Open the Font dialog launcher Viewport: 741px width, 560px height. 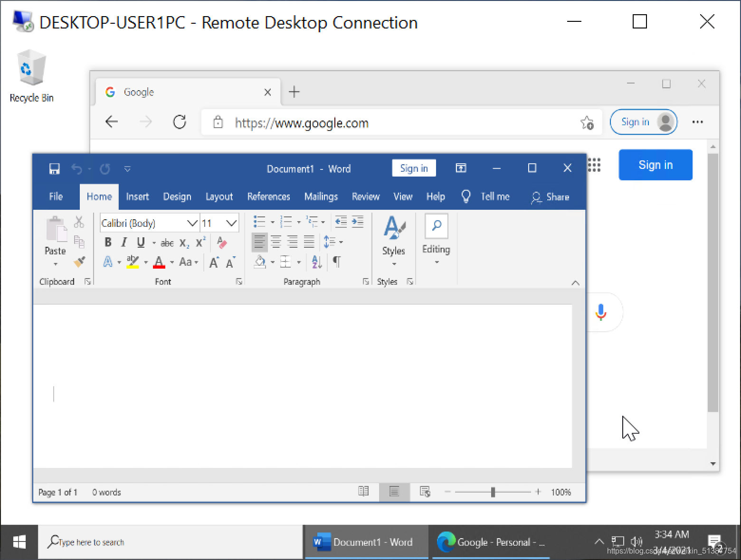click(x=239, y=281)
